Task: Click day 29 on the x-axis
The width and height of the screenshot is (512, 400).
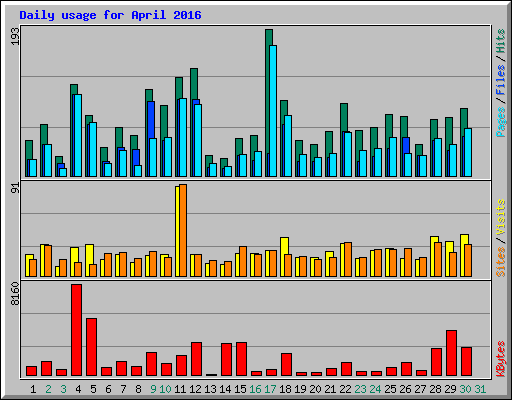Action: click(450, 389)
